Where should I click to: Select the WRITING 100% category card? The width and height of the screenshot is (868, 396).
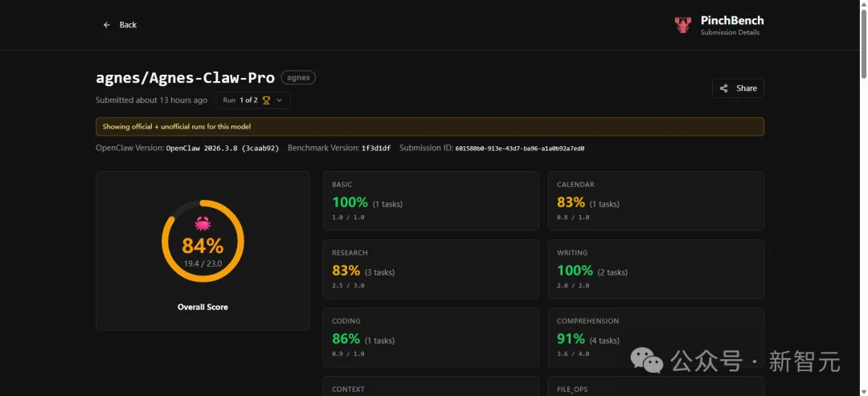point(655,269)
